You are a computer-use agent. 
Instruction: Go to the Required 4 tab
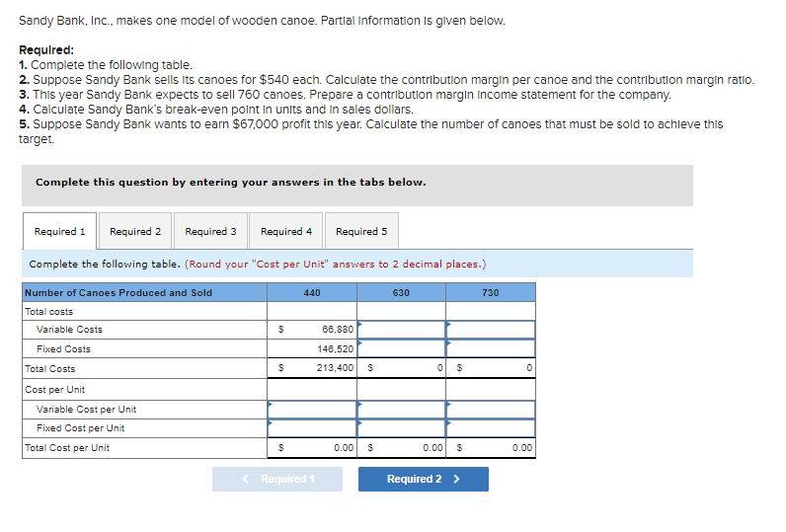(x=286, y=231)
